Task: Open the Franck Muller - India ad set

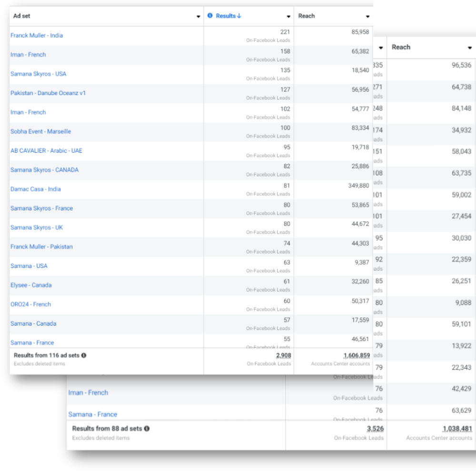Action: point(37,35)
